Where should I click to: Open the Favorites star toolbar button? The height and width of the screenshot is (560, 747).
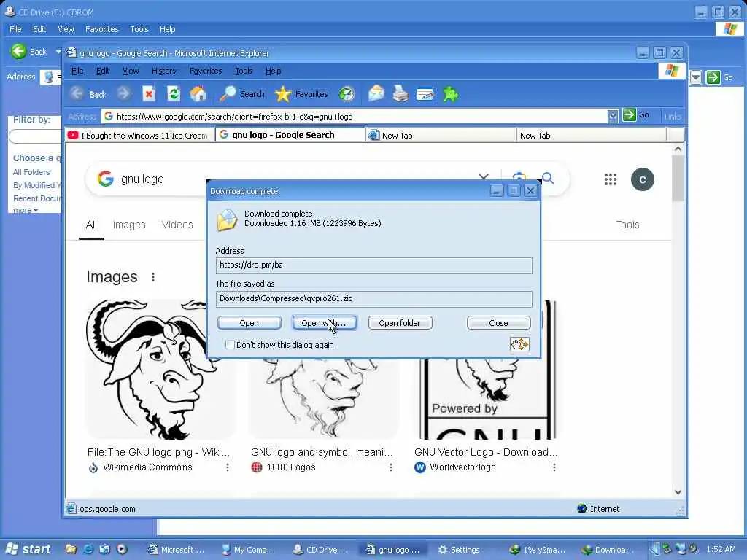point(301,94)
